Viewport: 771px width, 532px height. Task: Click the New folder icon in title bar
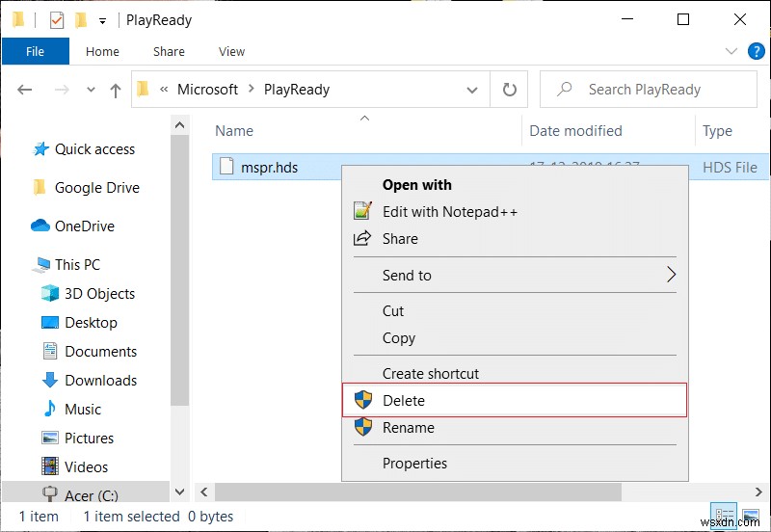coord(81,19)
